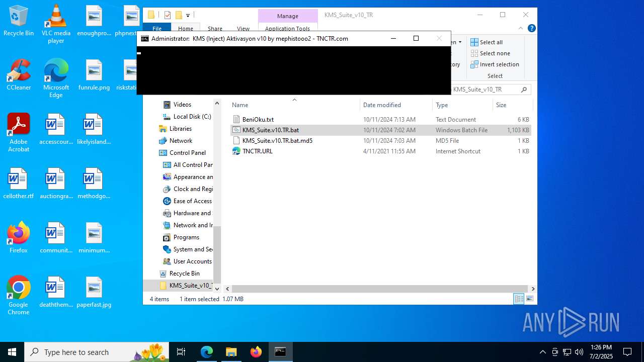Open Firefox from the taskbar
The height and width of the screenshot is (362, 644).
256,352
